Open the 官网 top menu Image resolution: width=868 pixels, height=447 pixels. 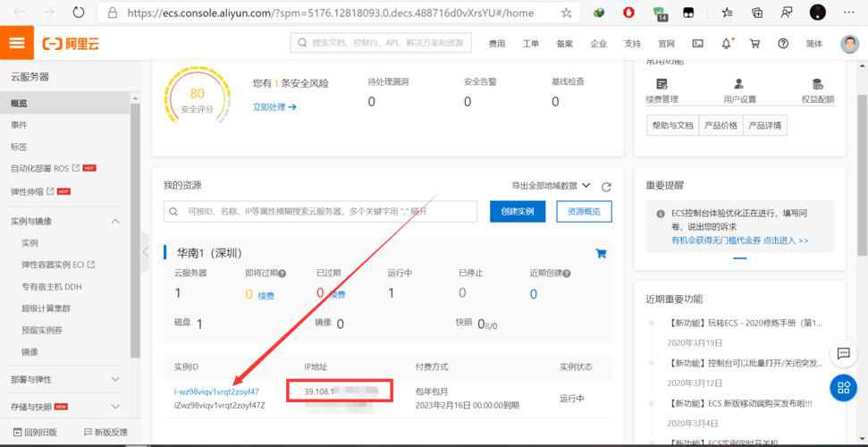(667, 44)
